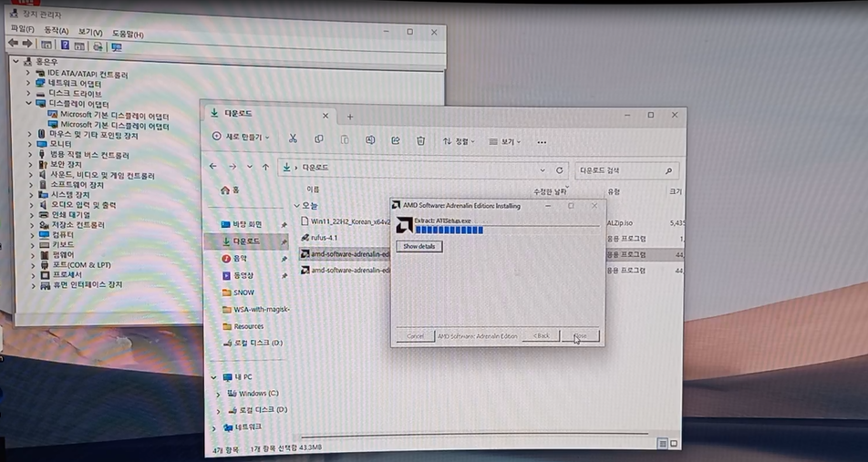The height and width of the screenshot is (462, 868).
Task: Sort by 유형 column header
Action: [x=614, y=192]
